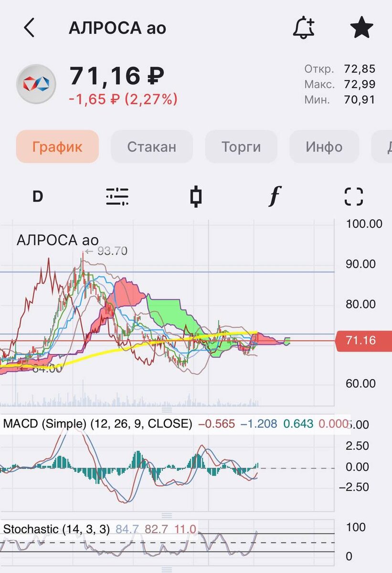This screenshot has width=392, height=573.
Task: Tap the 71.16 current price marker
Action: click(363, 340)
